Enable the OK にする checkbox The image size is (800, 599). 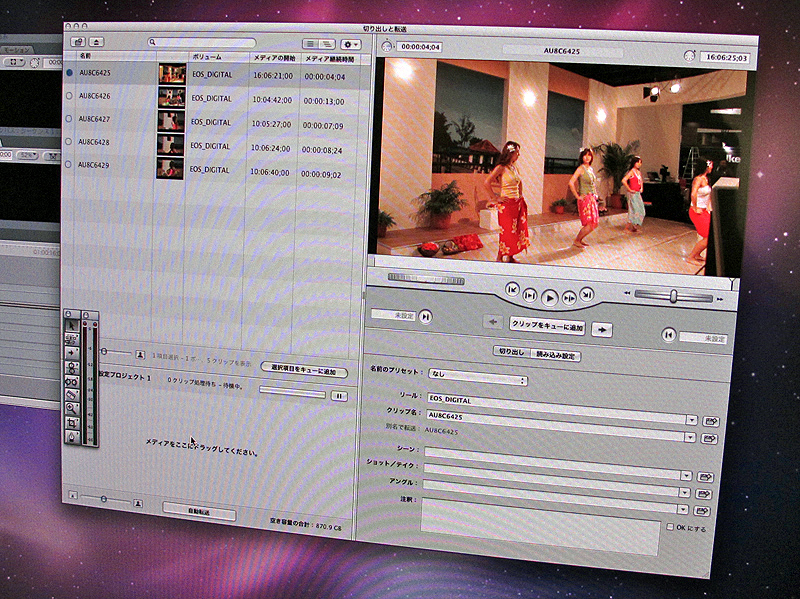tap(668, 527)
